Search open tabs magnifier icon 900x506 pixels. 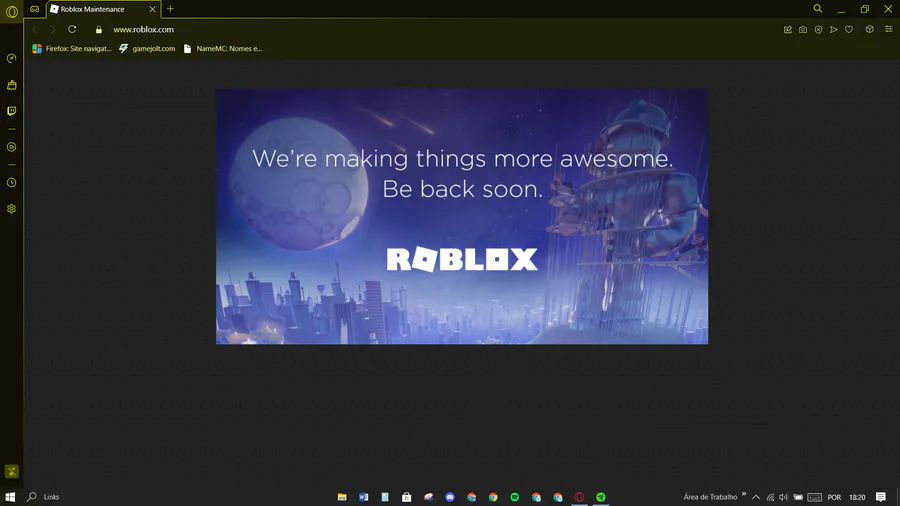tap(817, 9)
